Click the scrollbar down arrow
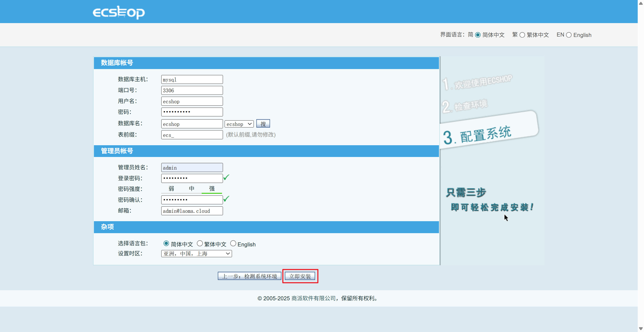644x332 pixels. [x=641, y=328]
